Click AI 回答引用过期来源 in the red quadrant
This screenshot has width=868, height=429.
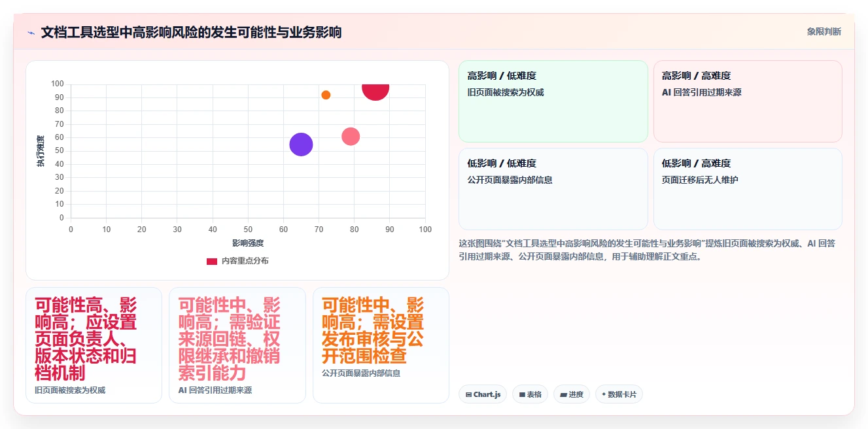pyautogui.click(x=702, y=93)
